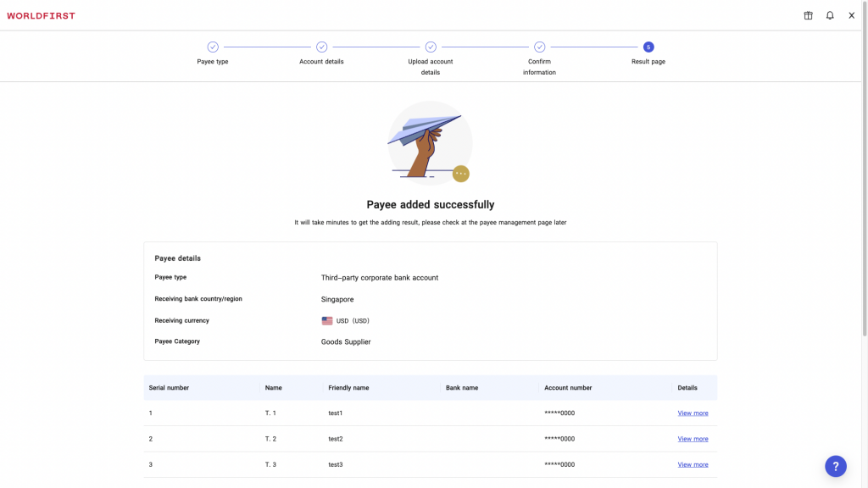Image resolution: width=868 pixels, height=488 pixels.
Task: Click the 'Serial number' column header
Action: (x=169, y=388)
